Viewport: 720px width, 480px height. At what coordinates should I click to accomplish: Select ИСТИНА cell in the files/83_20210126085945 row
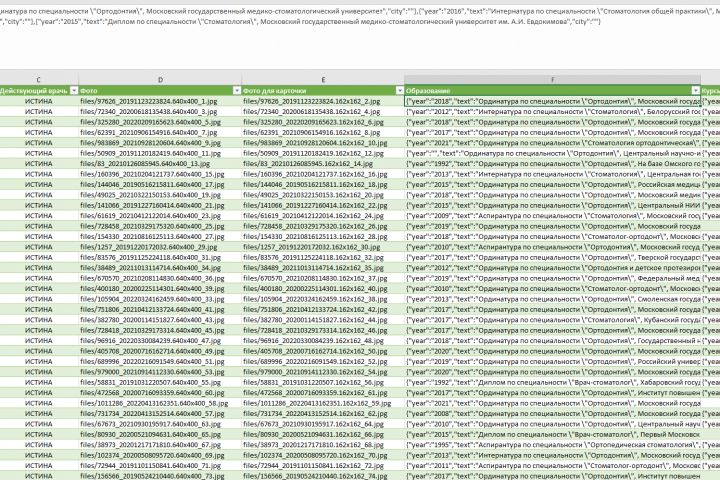pyautogui.click(x=39, y=164)
